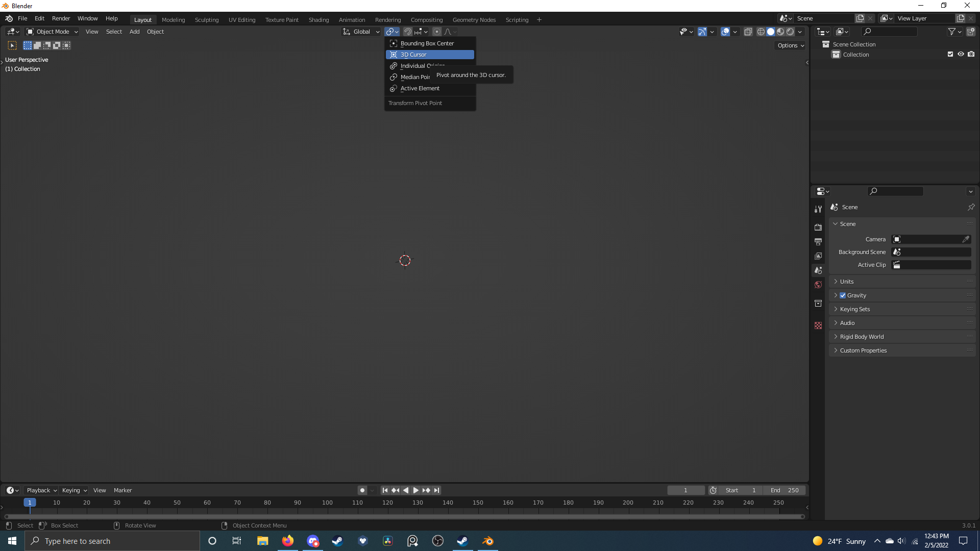Image resolution: width=980 pixels, height=551 pixels.
Task: Choose Bounding Box Center pivot option
Action: point(427,43)
